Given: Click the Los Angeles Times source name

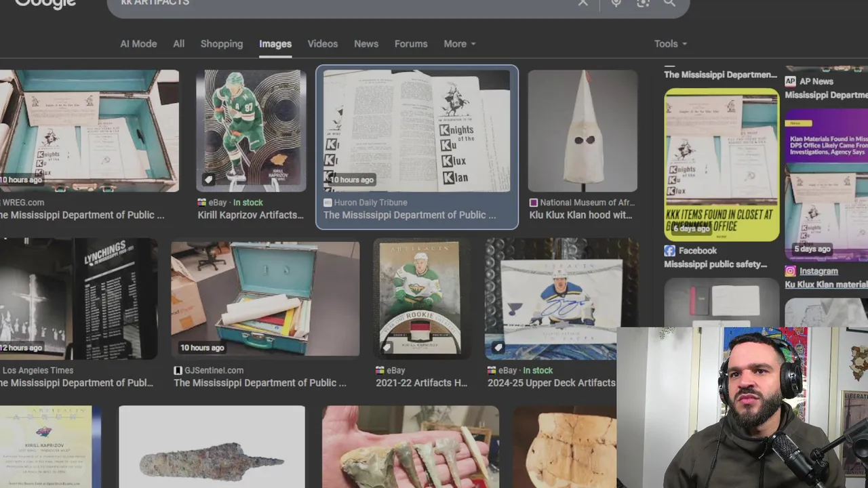Looking at the screenshot, I should point(38,371).
